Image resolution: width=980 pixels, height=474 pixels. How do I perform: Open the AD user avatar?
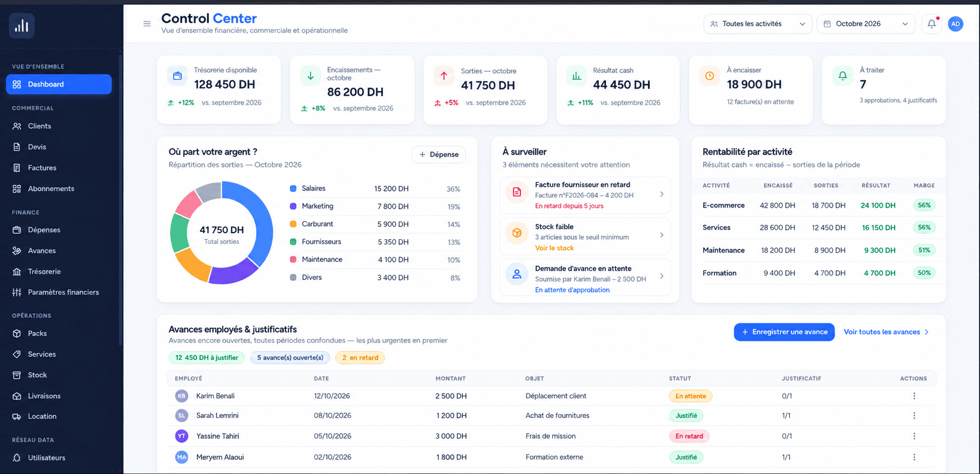(x=956, y=24)
